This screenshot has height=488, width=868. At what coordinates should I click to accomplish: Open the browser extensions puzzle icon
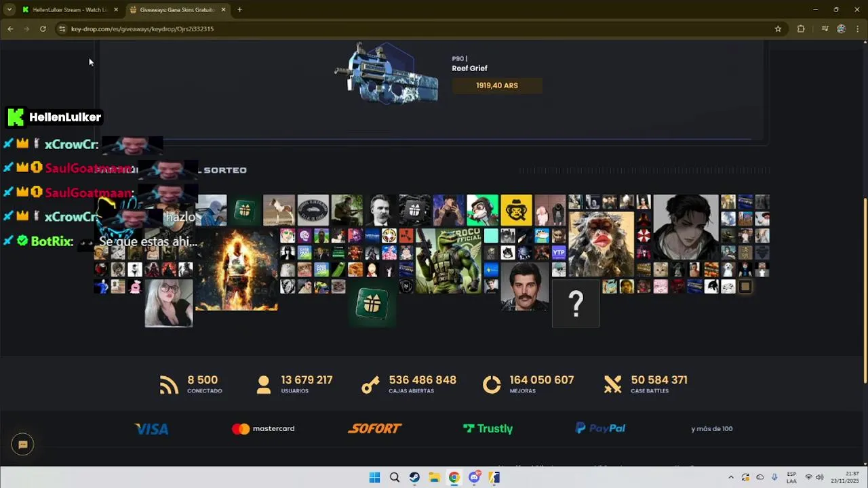click(x=801, y=28)
